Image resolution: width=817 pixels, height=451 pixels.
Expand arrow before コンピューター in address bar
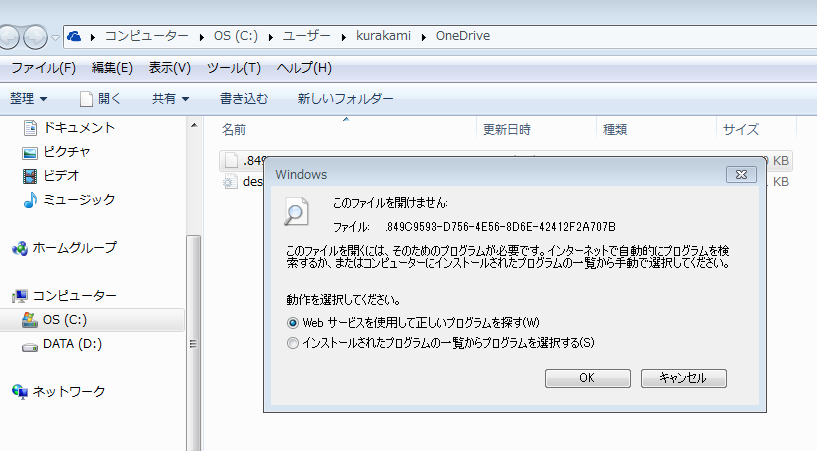coord(93,37)
